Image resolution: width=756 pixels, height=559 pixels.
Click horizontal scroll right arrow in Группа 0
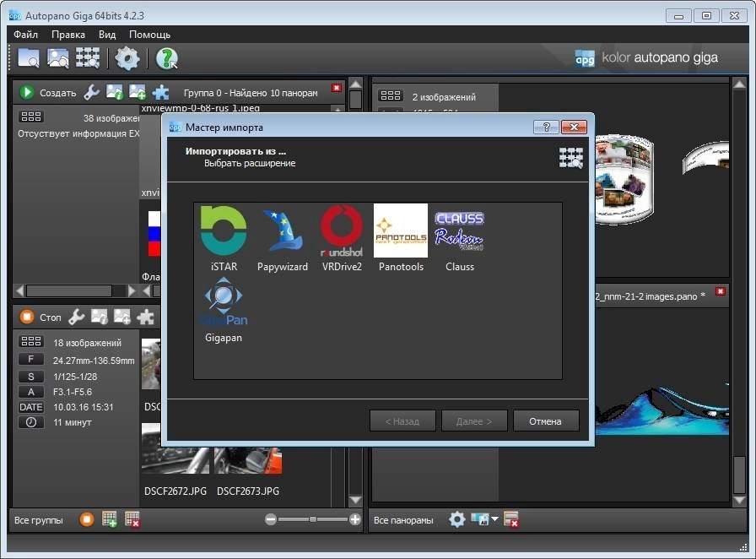(x=132, y=290)
